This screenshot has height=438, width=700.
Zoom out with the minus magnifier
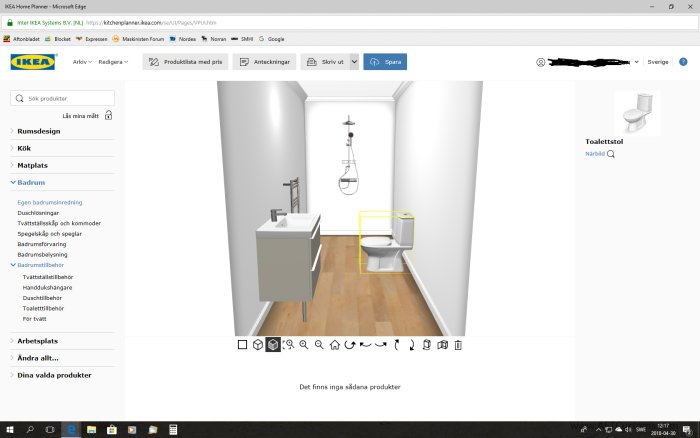click(x=319, y=345)
